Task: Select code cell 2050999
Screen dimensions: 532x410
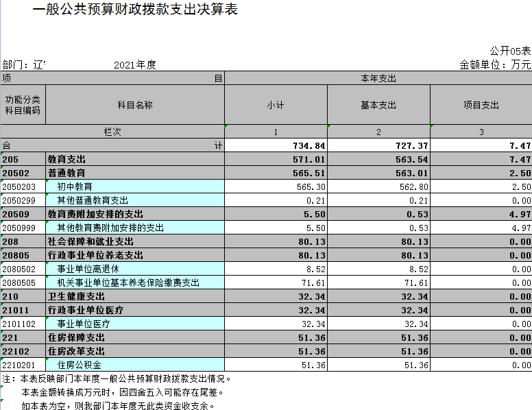Action: [x=23, y=228]
